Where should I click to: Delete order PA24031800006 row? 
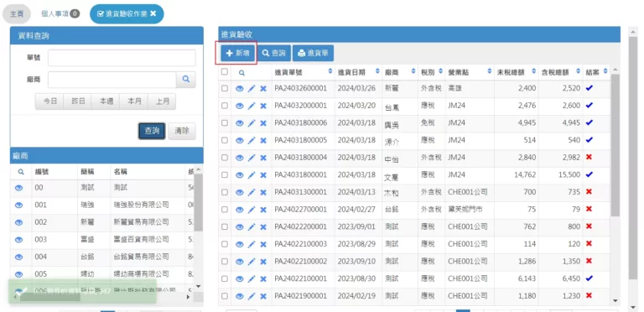coord(263,122)
